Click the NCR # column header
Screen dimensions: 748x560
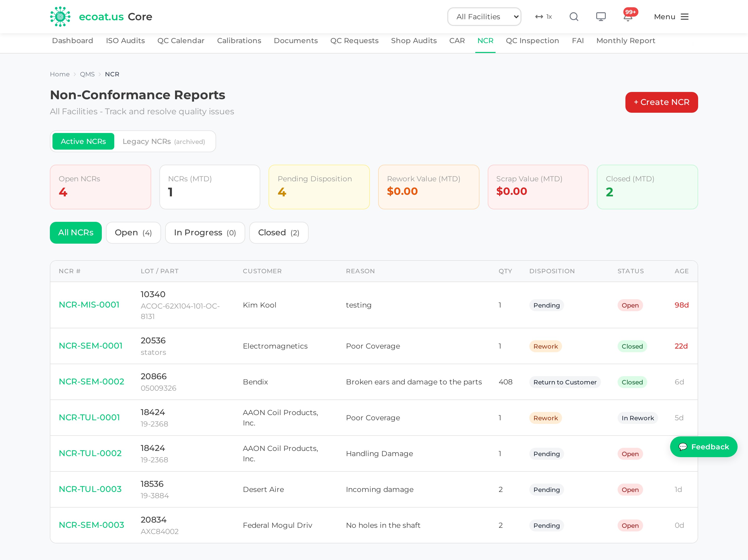[x=70, y=271]
